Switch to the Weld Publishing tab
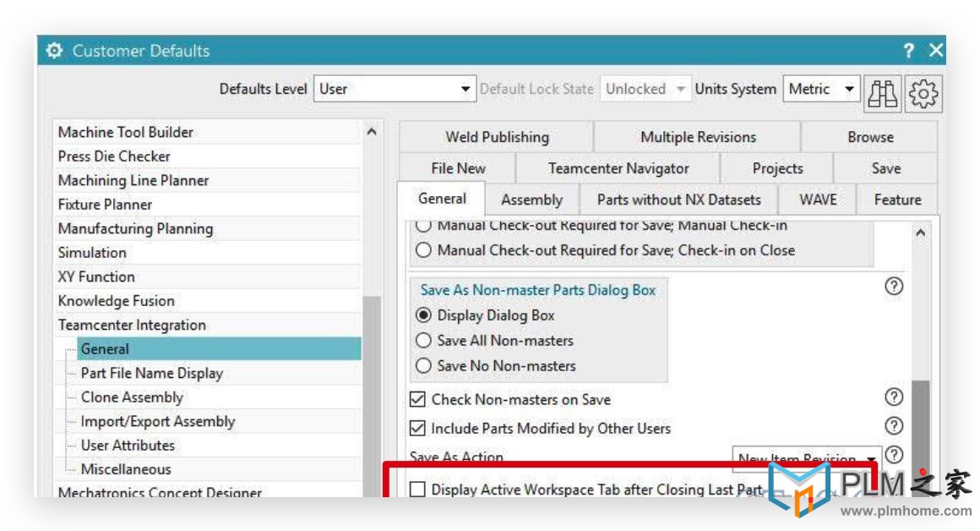This screenshot has width=980, height=531. click(x=497, y=137)
